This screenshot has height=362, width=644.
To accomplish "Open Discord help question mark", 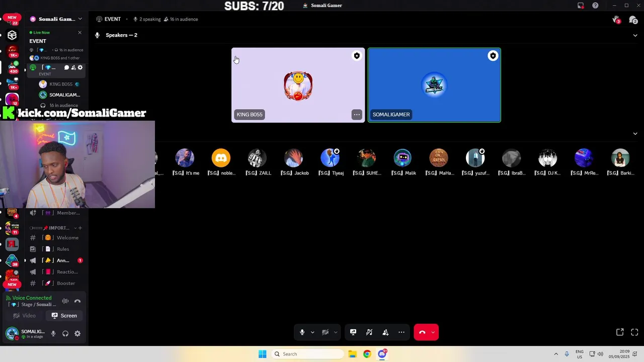I will pyautogui.click(x=595, y=6).
